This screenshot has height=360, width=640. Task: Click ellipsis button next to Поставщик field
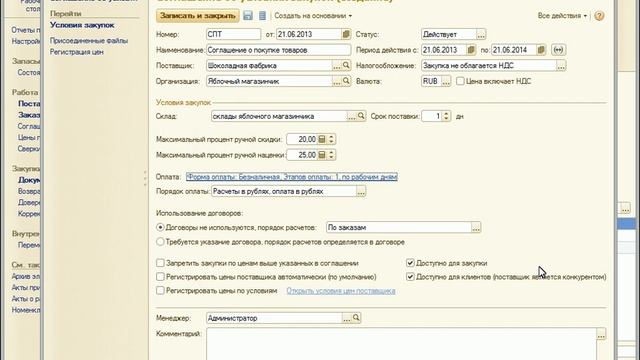(x=337, y=65)
